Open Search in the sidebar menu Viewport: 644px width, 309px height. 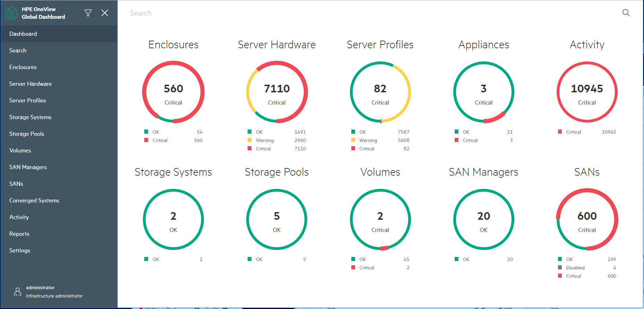pos(59,50)
